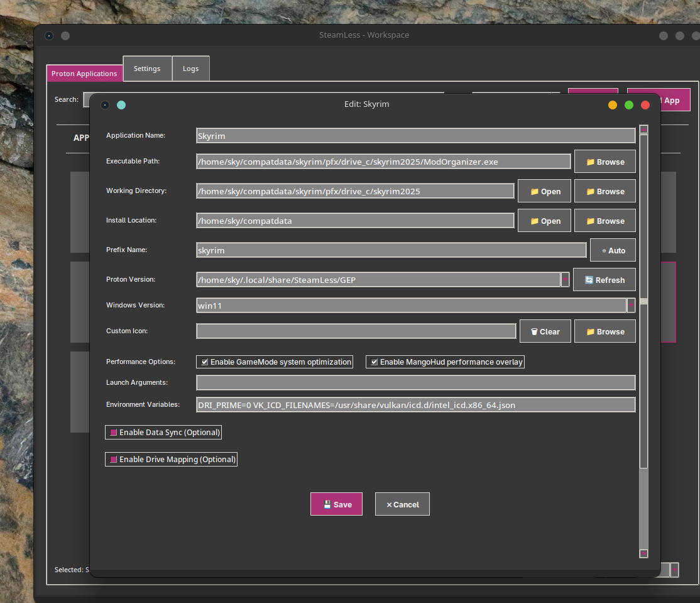Toggle MangoHud performance overlay checkbox
Viewport: 700px width, 603px height.
(375, 362)
